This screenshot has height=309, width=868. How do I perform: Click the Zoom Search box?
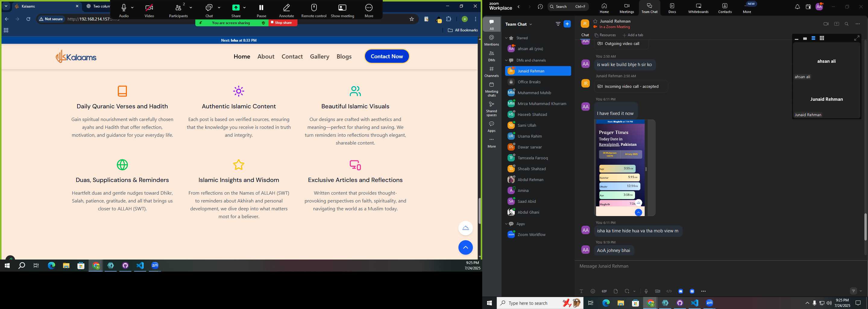pyautogui.click(x=568, y=7)
